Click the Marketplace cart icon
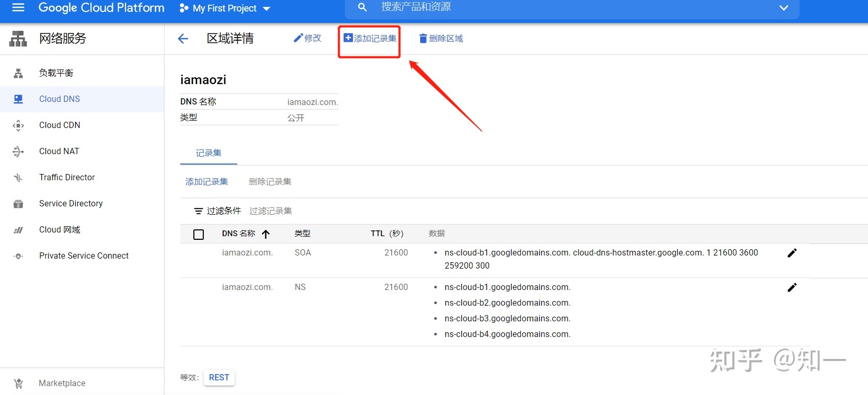Screen dimensions: 868x395 (x=18, y=384)
